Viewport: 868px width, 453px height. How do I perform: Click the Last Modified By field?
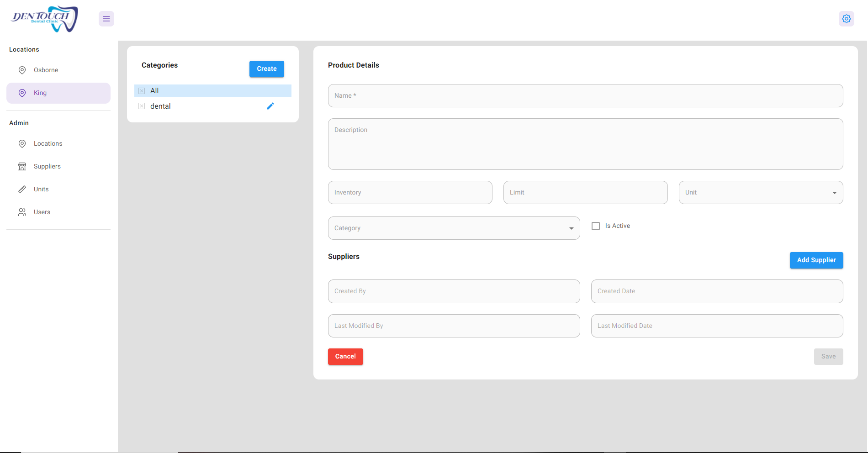click(454, 326)
